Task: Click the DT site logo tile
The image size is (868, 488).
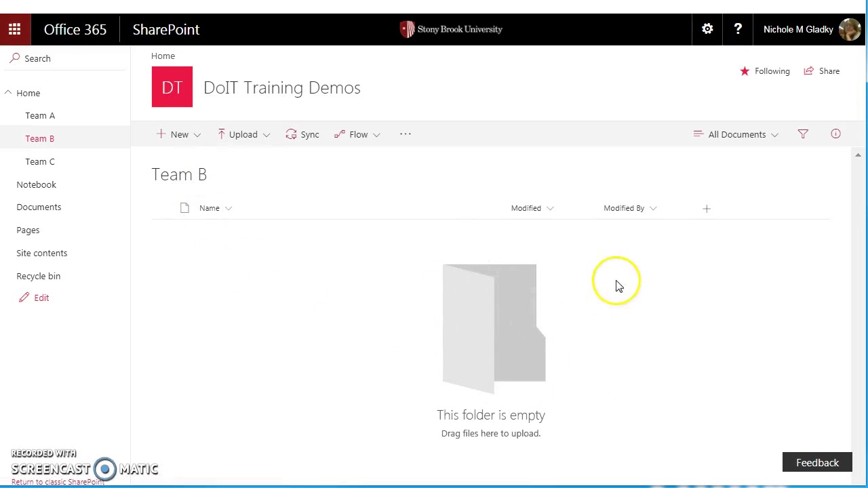Action: point(172,87)
